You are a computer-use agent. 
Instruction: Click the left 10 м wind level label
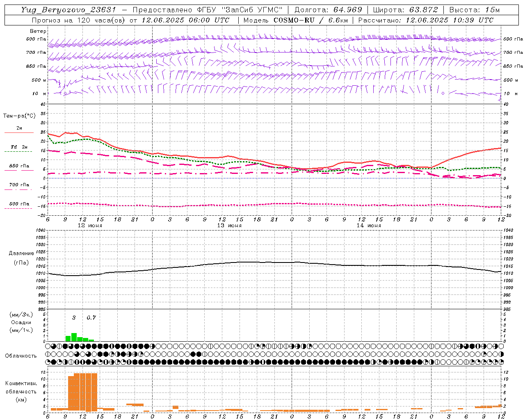click(39, 94)
